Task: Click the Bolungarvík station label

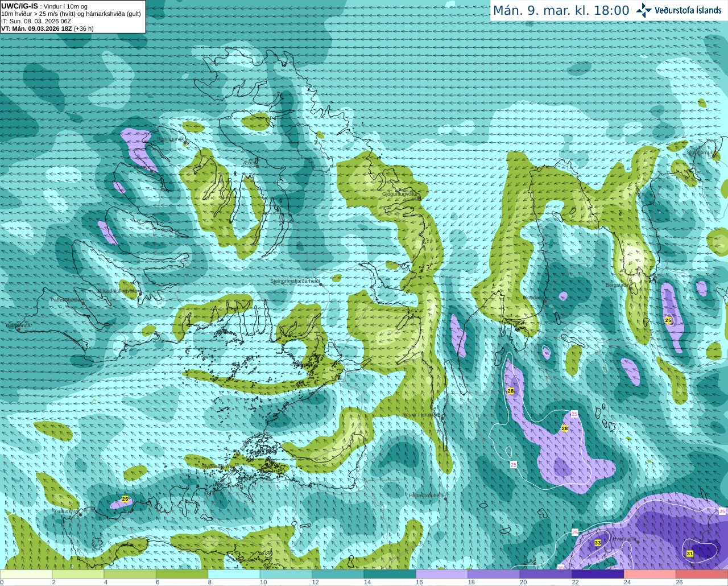Action: (x=171, y=138)
